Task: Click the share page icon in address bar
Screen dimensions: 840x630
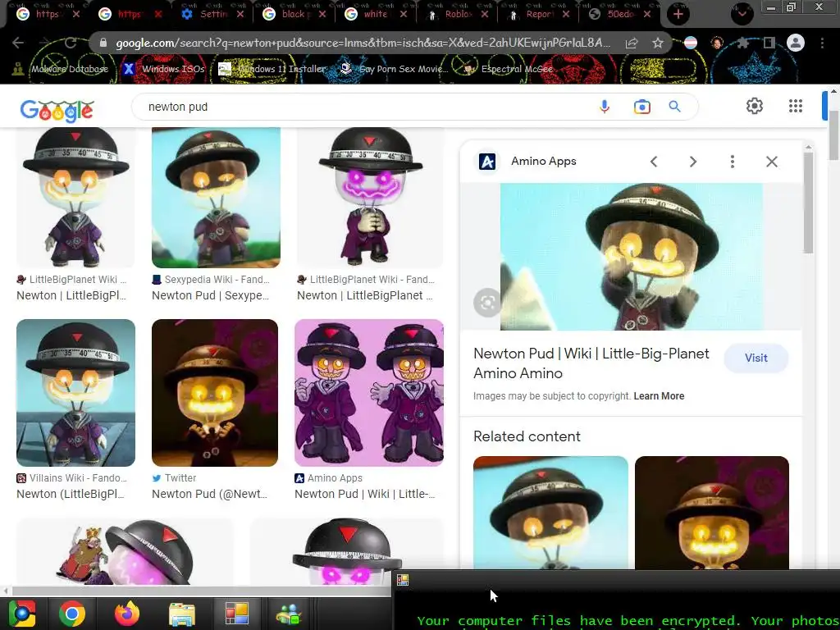Action: 632,43
